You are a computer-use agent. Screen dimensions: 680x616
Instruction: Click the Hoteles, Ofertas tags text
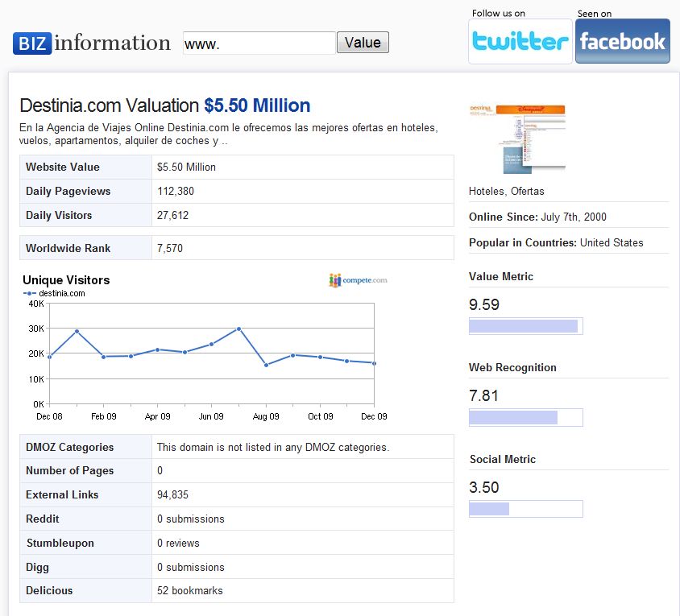coord(507,191)
